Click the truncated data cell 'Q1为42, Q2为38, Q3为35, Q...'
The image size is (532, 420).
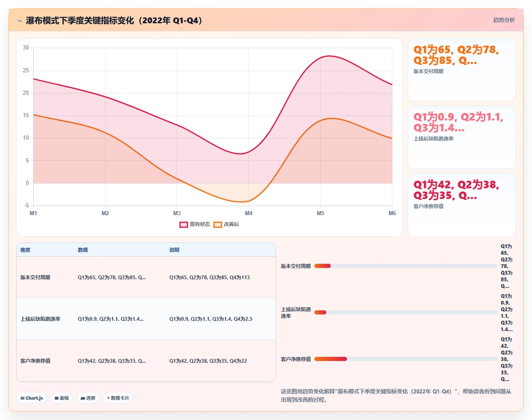tap(112, 361)
